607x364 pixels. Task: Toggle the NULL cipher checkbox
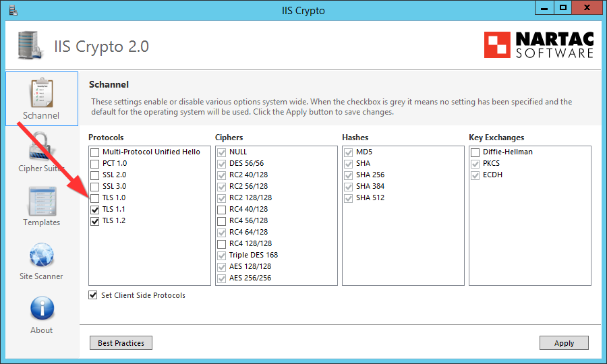[x=221, y=152]
